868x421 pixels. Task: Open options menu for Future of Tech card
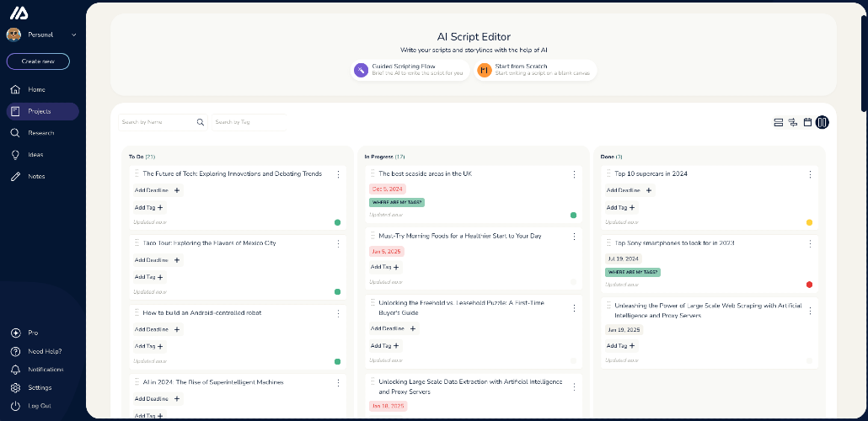pyautogui.click(x=338, y=174)
